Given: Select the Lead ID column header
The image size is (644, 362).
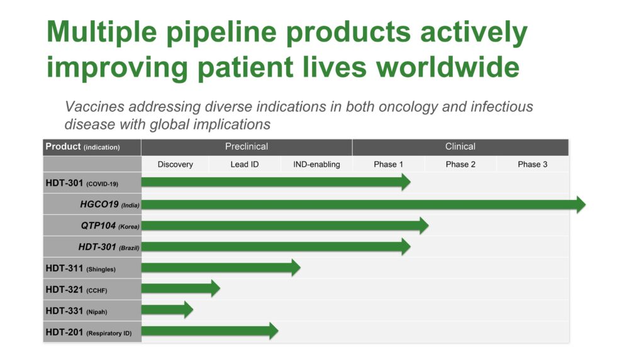Looking at the screenshot, I should point(245,164).
